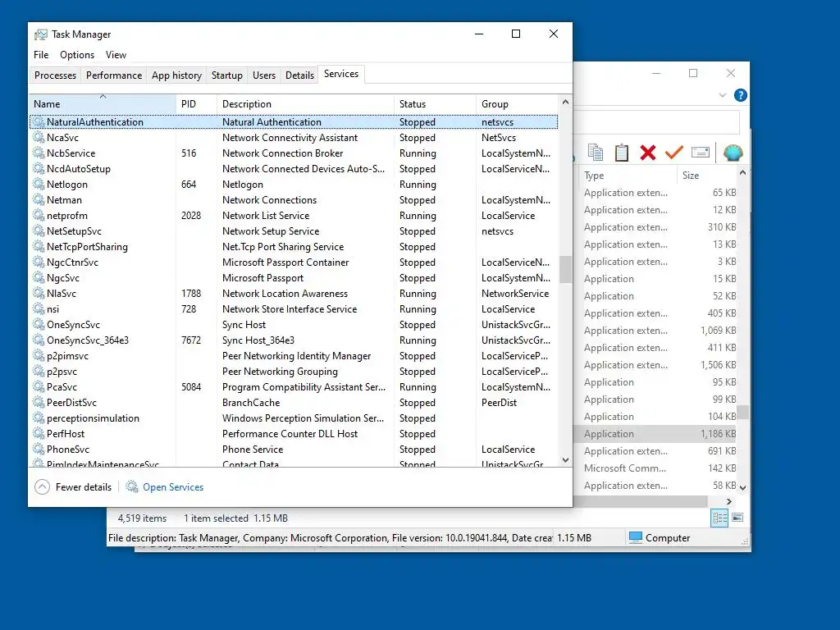Image resolution: width=840 pixels, height=630 pixels.
Task: Select the NaturalAuthentication service row
Action: coord(294,122)
